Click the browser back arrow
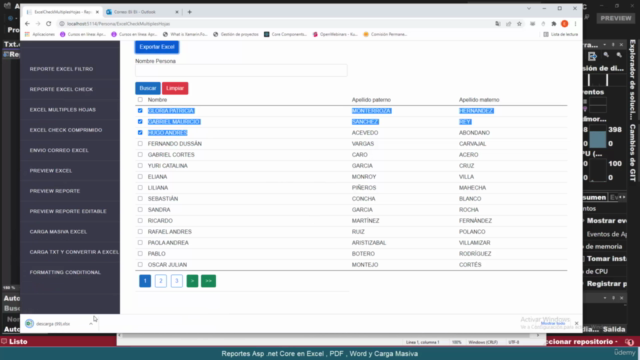The width and height of the screenshot is (640, 360). [27, 24]
